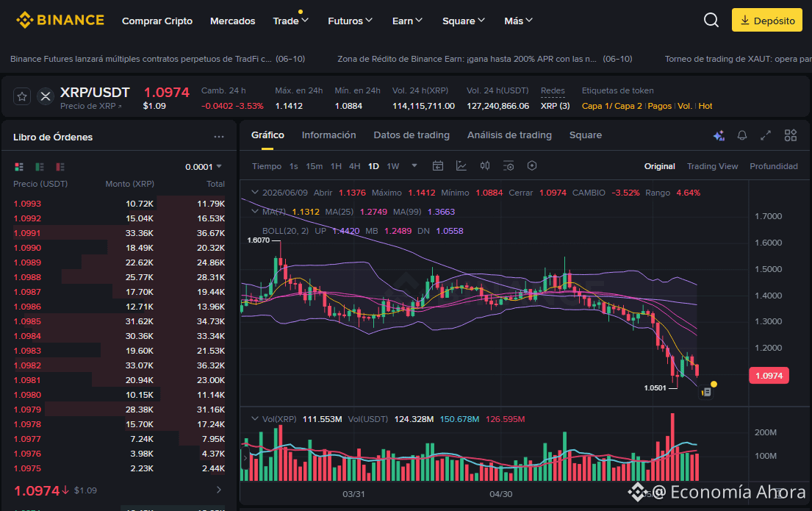
Task: Select the 1s time interval
Action: click(x=294, y=166)
